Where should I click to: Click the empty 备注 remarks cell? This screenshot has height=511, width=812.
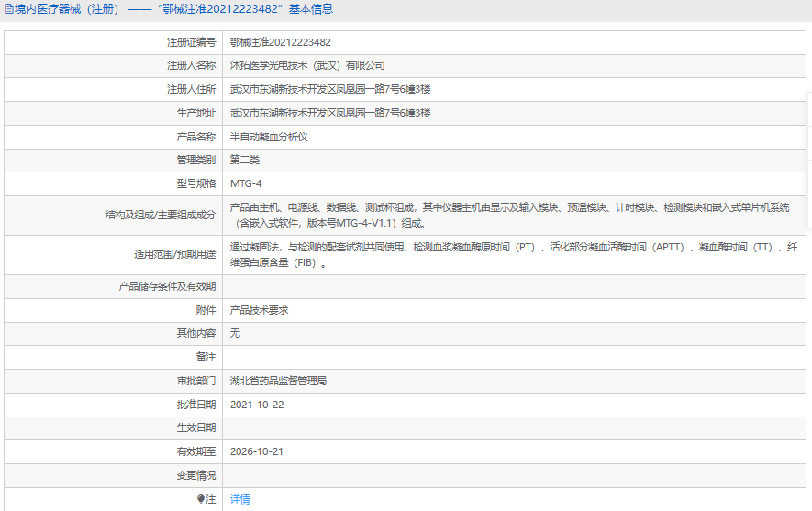click(514, 357)
